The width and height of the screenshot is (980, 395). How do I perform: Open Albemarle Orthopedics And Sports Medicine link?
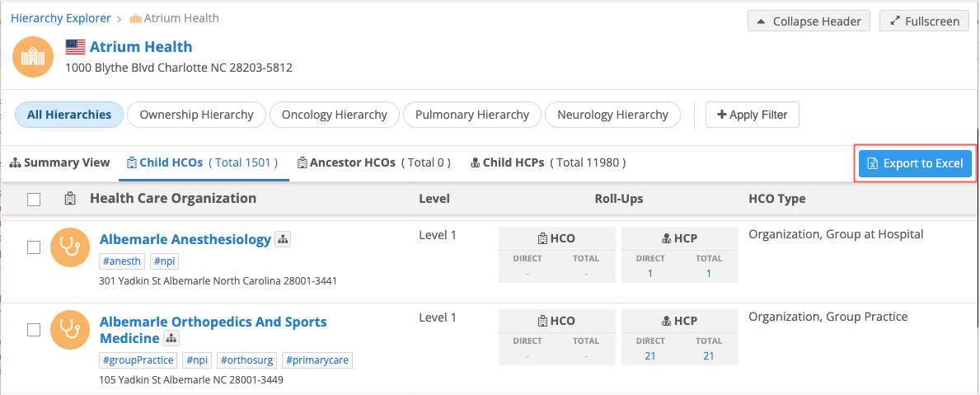[x=213, y=330]
